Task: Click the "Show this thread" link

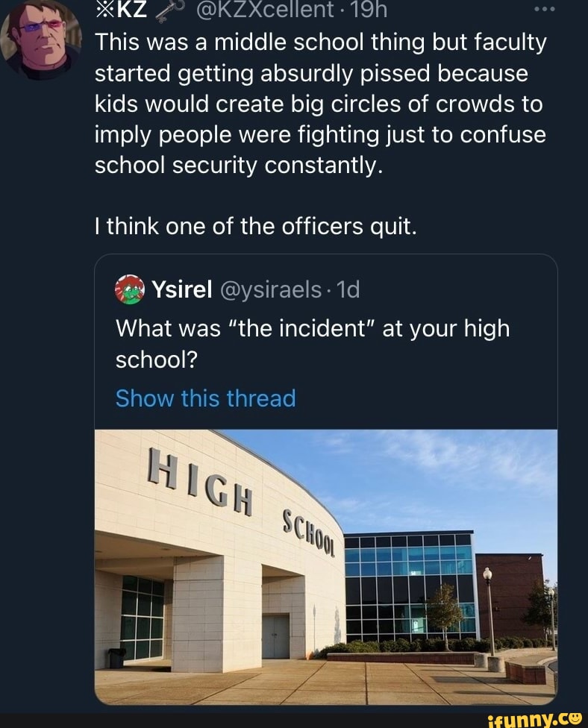Action: click(206, 398)
